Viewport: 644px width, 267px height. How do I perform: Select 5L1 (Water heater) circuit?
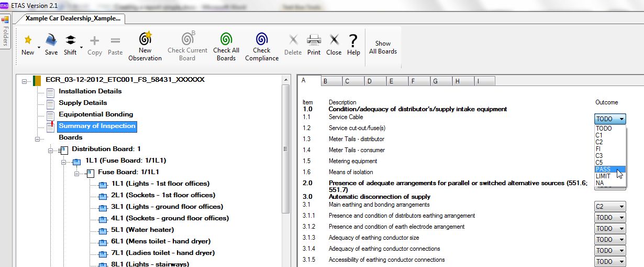pos(142,230)
